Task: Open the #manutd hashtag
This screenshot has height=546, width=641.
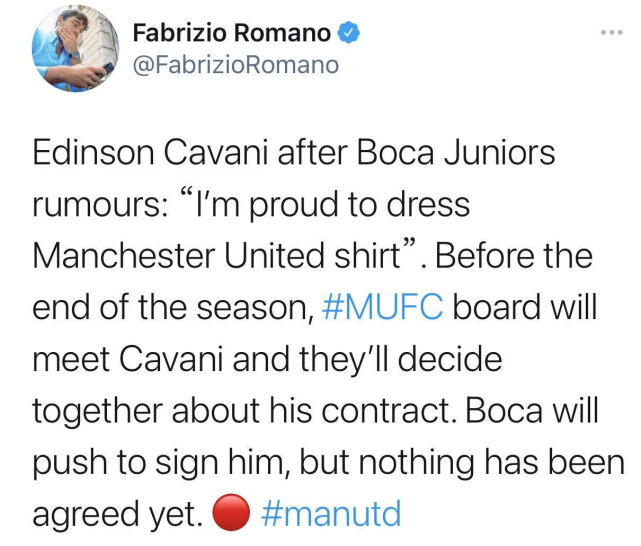Action: pyautogui.click(x=330, y=515)
